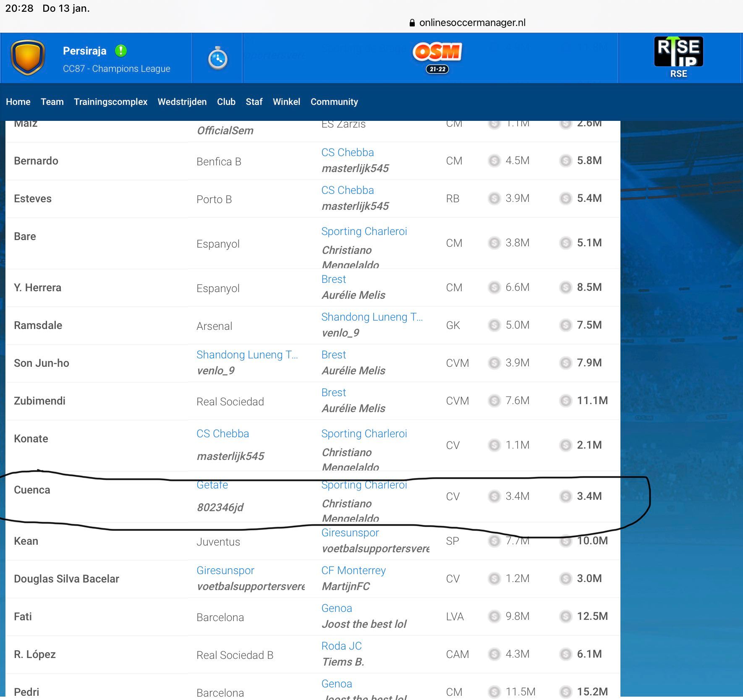Open Shandong Luneng link in Ramsdale row
Screen dimensions: 743x700
tap(372, 317)
